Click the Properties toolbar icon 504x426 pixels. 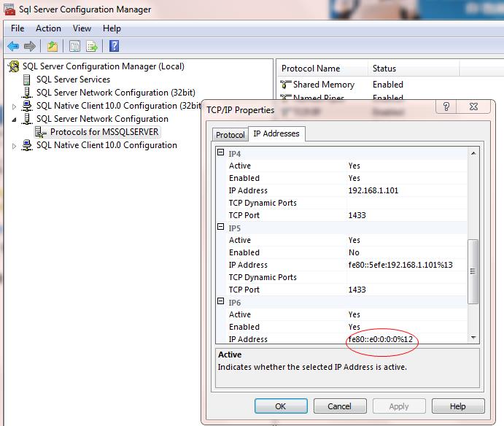tap(74, 46)
